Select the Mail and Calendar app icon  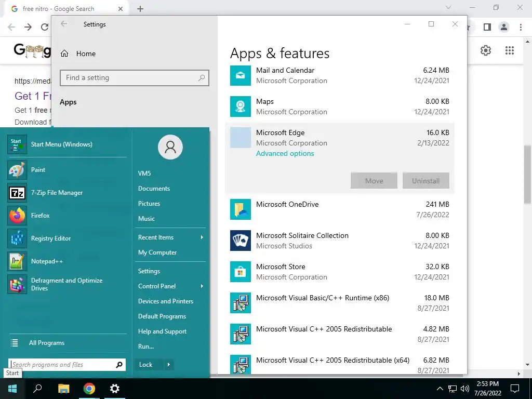tap(240, 75)
